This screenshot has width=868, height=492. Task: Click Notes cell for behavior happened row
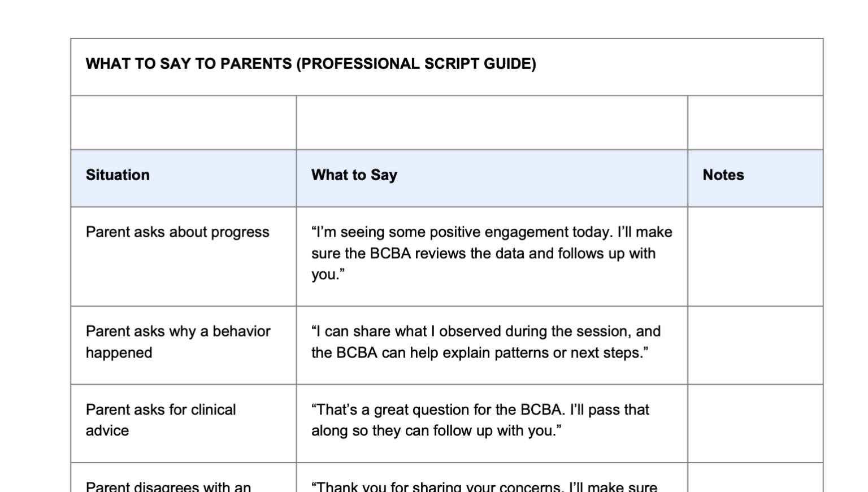755,345
